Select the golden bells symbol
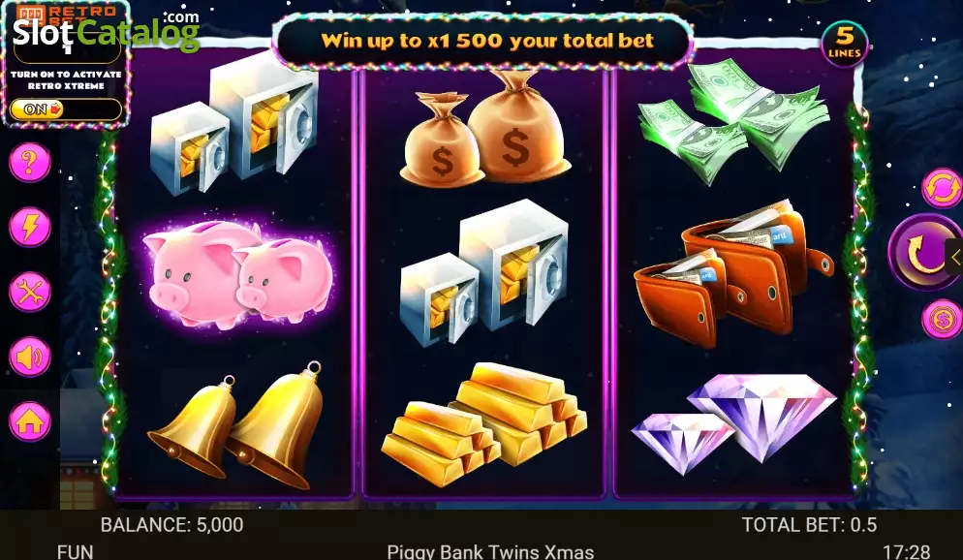 click(x=236, y=425)
